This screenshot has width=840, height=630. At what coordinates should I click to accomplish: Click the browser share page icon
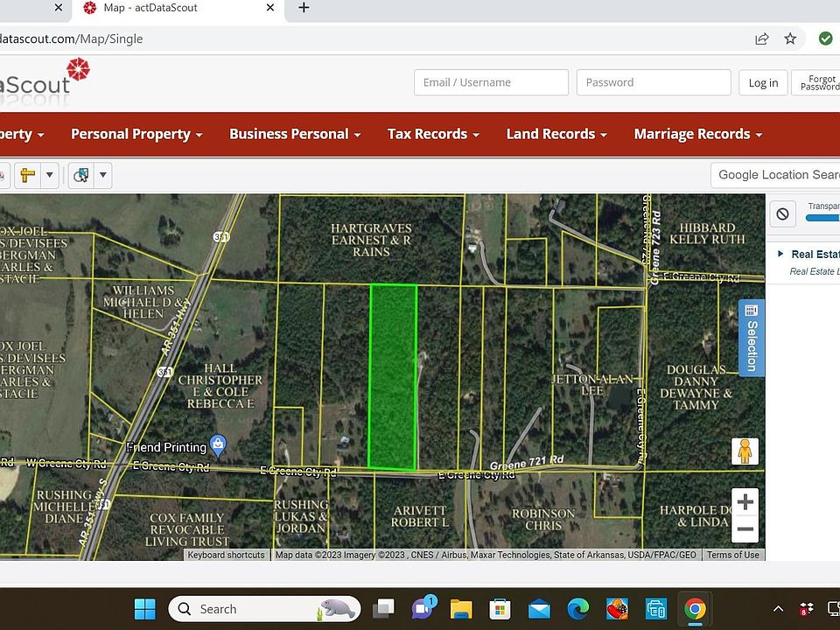tap(762, 38)
